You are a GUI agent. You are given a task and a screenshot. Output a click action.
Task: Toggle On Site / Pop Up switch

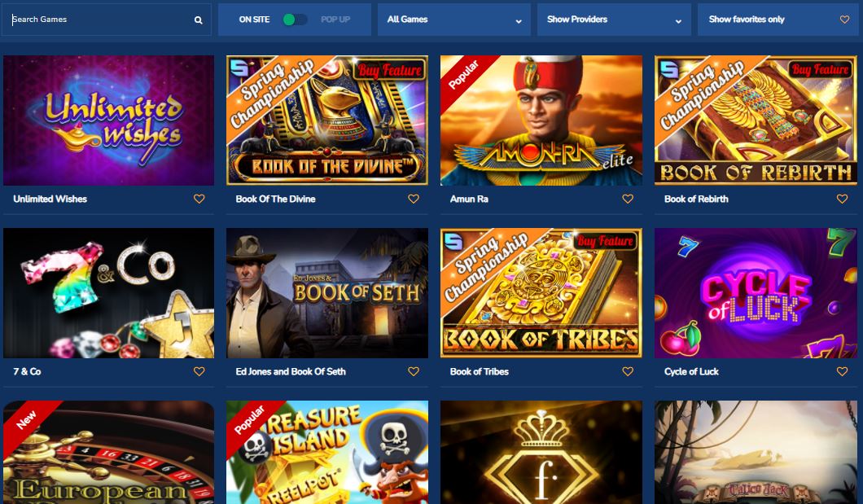point(295,20)
